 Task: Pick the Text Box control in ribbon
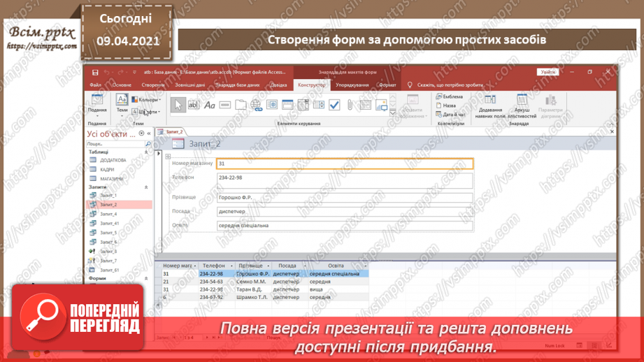(194, 105)
